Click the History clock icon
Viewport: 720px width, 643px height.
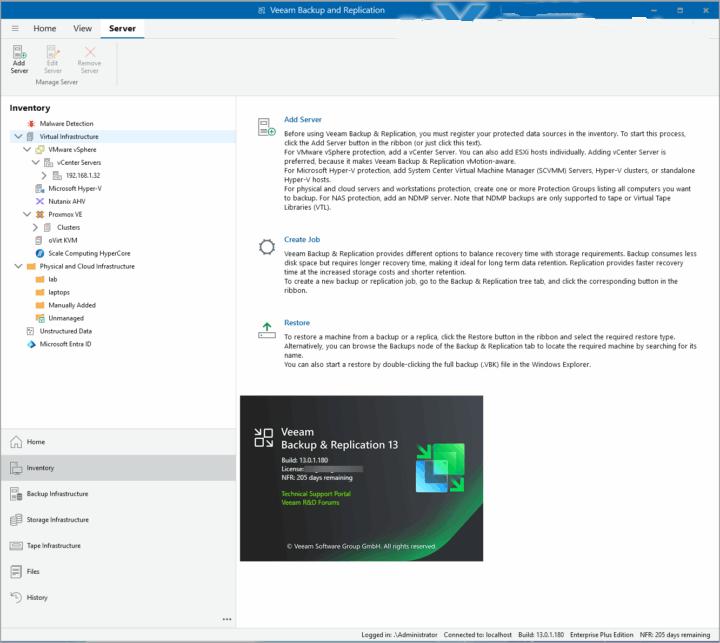[16, 597]
